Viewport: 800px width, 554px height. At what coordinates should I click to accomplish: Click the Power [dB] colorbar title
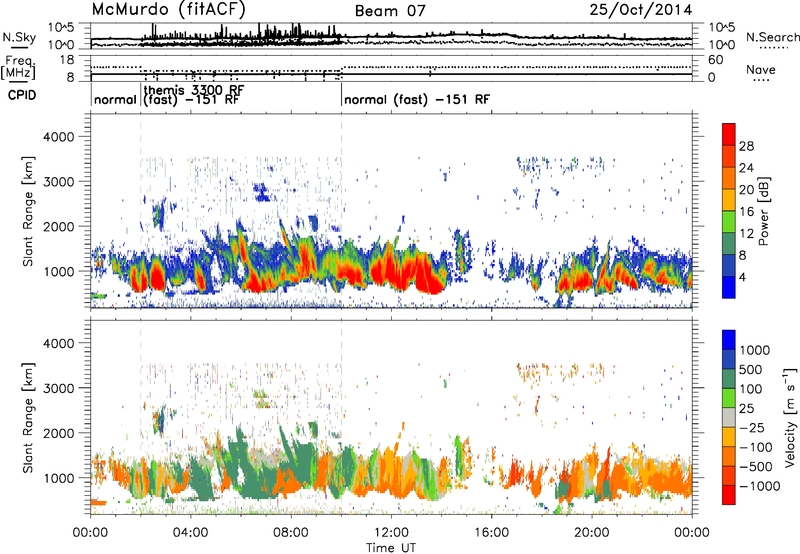(x=763, y=211)
